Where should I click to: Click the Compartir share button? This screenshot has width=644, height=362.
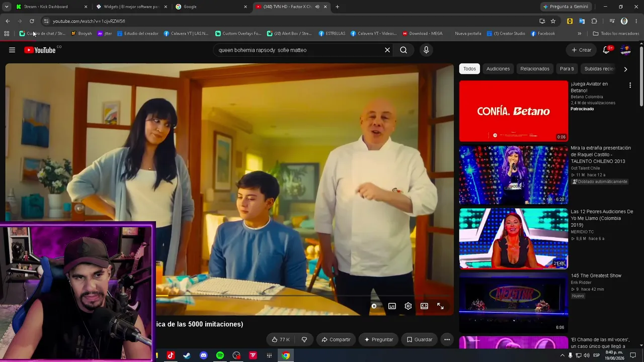(336, 339)
